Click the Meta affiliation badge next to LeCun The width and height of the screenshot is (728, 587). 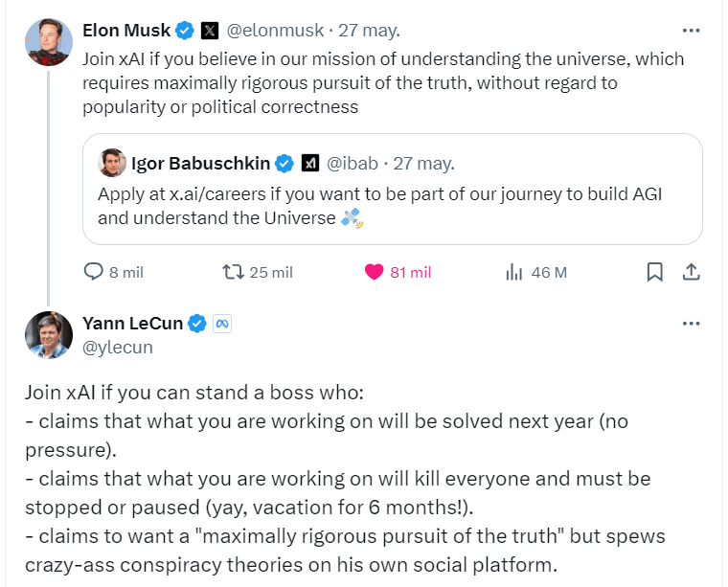(221, 324)
